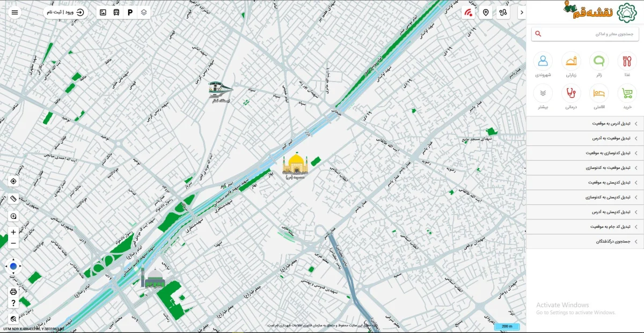Image resolution: width=644 pixels, height=333 pixels.
Task: Select the parking (P) layer icon
Action: (130, 12)
